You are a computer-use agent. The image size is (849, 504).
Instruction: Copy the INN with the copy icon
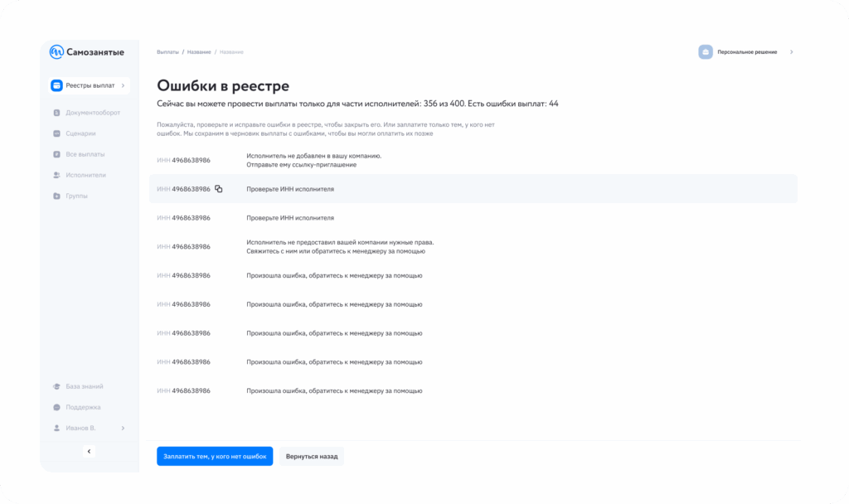[x=219, y=189]
